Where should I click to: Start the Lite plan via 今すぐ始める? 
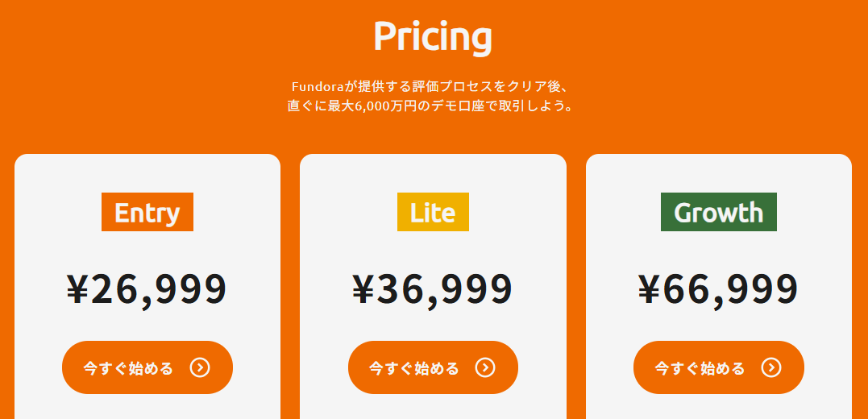click(433, 367)
